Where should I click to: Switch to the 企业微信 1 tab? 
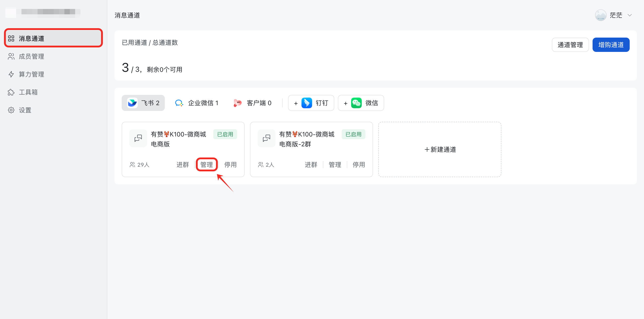pyautogui.click(x=197, y=103)
